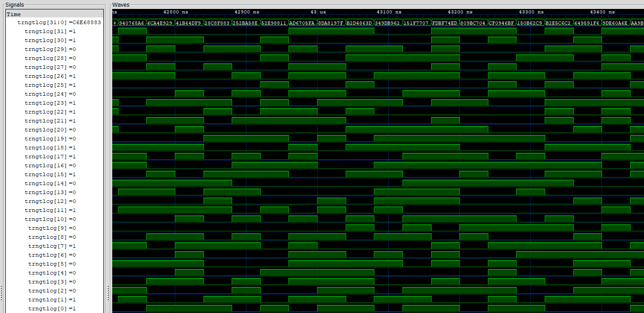Choose signal trngtlcg[26]

pyautogui.click(x=50, y=76)
